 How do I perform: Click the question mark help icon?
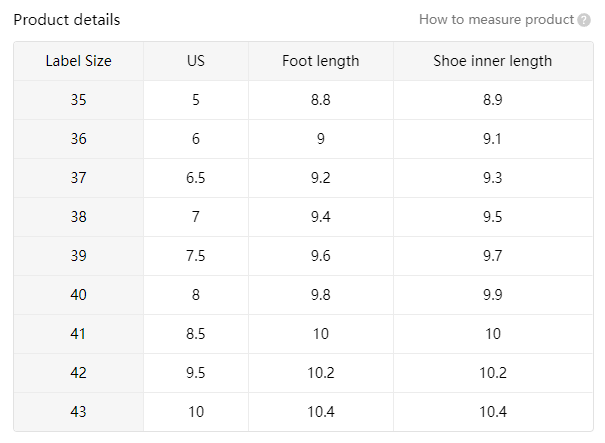tap(584, 20)
